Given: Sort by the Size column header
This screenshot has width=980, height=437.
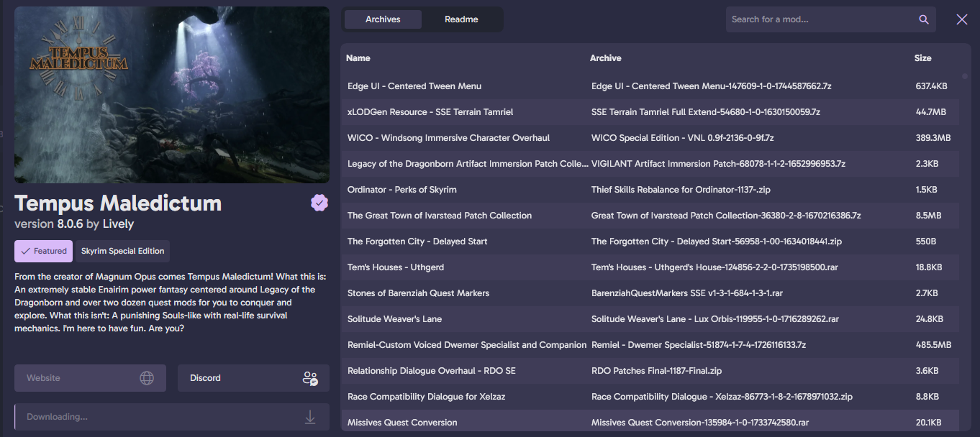Looking at the screenshot, I should click(923, 58).
